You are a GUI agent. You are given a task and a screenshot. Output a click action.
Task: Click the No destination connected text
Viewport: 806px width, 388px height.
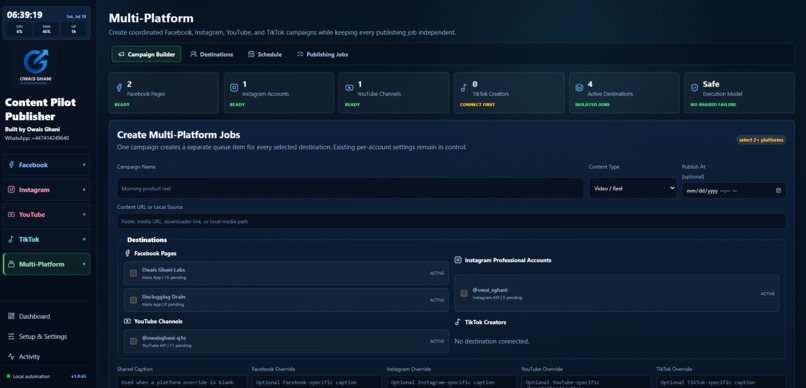(x=492, y=341)
